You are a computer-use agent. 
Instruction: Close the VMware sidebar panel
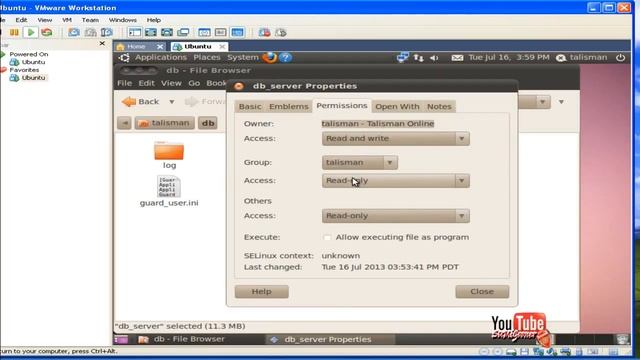point(102,43)
